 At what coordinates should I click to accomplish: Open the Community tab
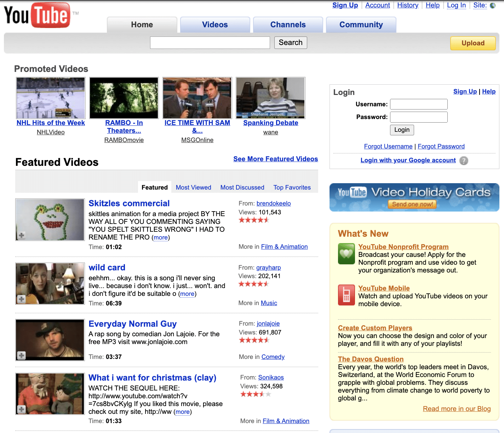point(361,25)
